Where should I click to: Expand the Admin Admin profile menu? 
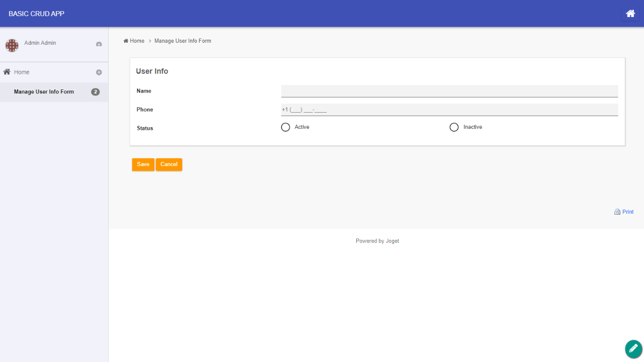click(x=99, y=44)
